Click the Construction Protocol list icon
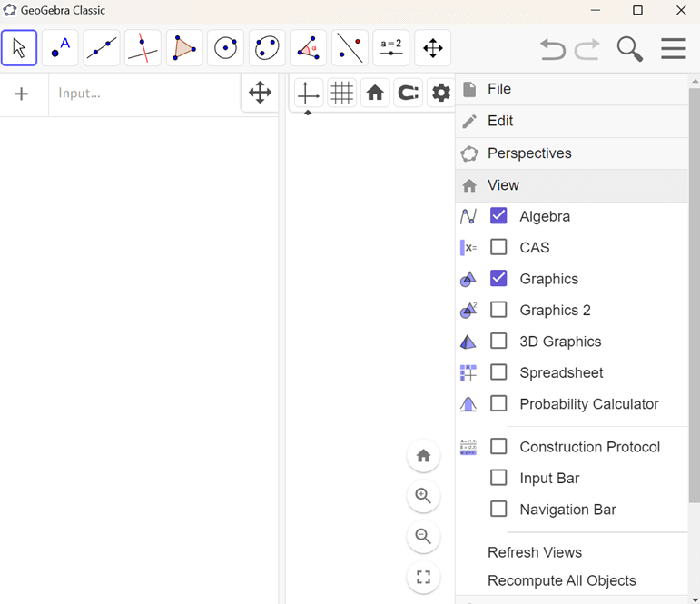 coord(468,447)
